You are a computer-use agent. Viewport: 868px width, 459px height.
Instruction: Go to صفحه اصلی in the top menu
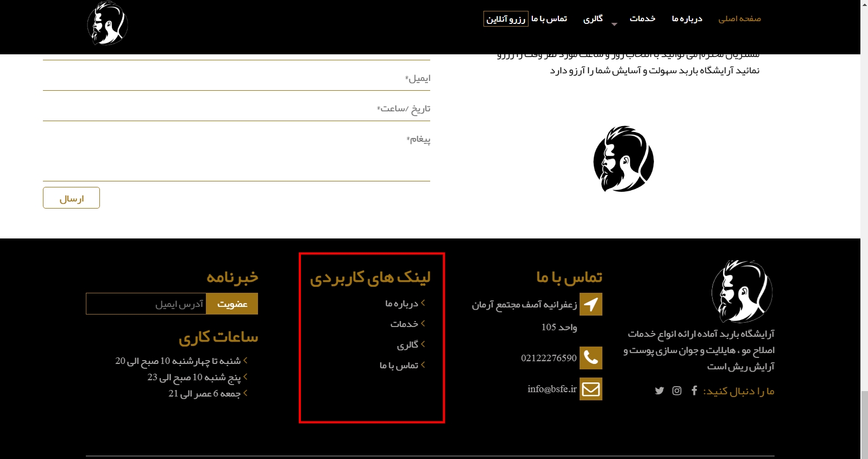(x=740, y=18)
